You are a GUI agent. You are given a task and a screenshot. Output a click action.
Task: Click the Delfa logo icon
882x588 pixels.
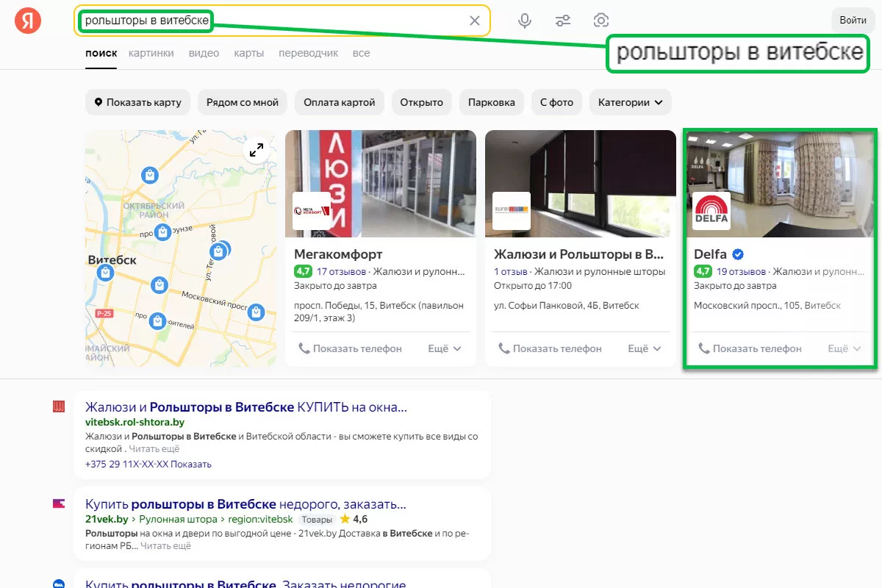coord(711,211)
